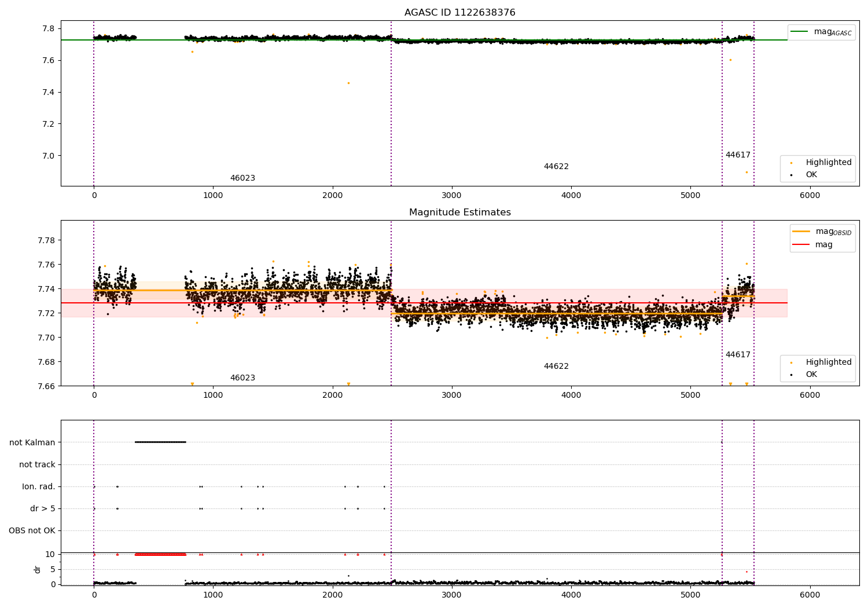The width and height of the screenshot is (868, 608).
Task: Click orange outlier point near 7.45 in top plot
Action: 348,83
